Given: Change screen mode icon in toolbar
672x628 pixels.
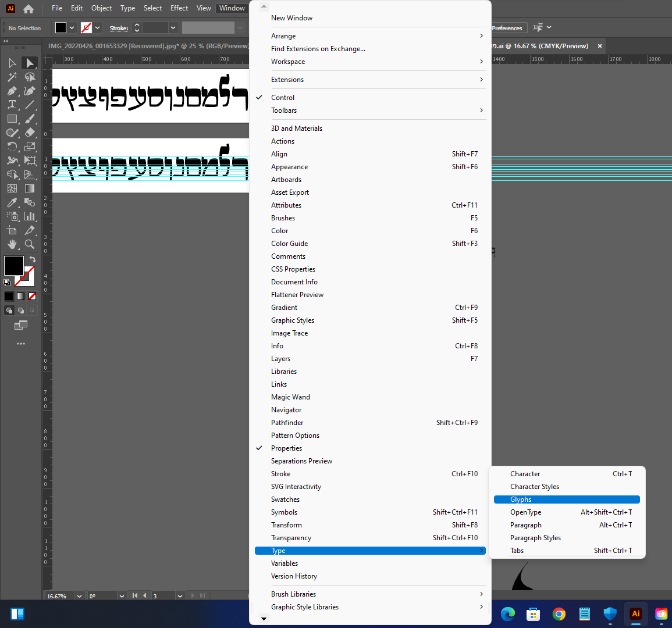Looking at the screenshot, I should [x=20, y=326].
